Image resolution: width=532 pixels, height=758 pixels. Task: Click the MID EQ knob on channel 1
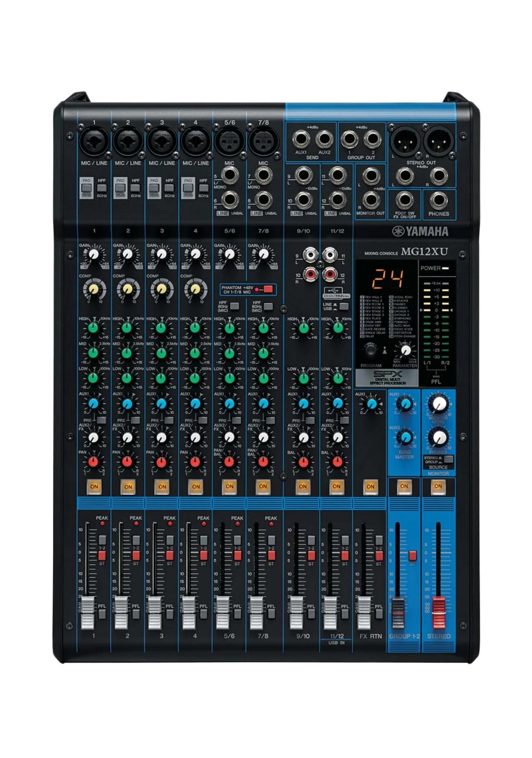coord(93,353)
